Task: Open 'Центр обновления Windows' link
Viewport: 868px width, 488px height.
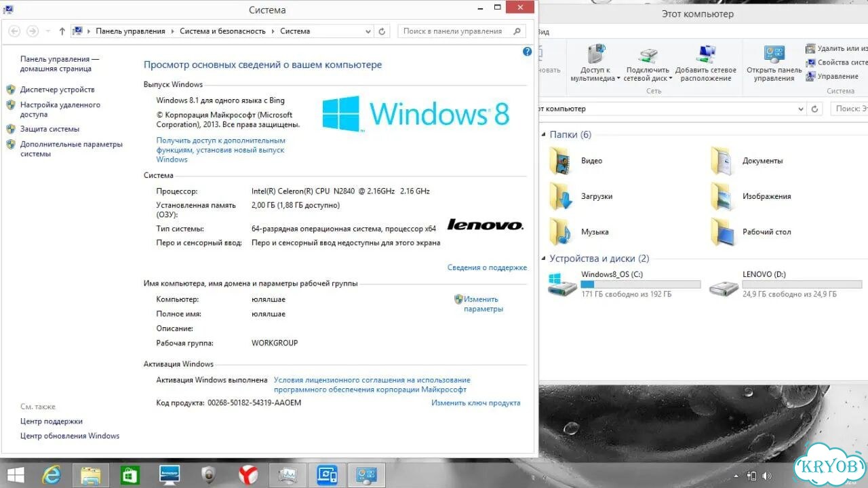Action: click(70, 436)
